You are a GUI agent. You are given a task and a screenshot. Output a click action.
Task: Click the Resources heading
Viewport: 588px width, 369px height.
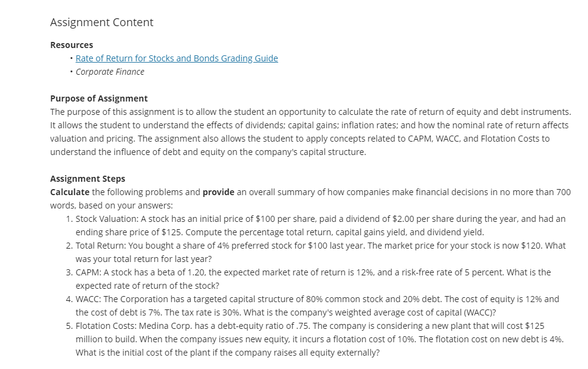72,45
